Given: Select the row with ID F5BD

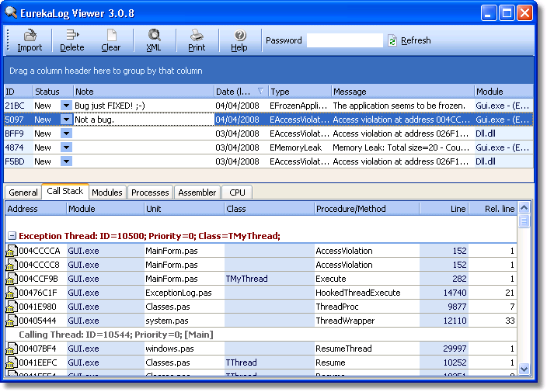Looking at the screenshot, I should 269,161.
